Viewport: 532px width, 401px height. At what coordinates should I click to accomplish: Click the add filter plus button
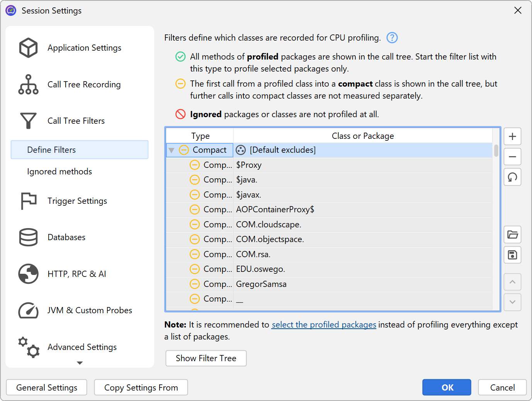512,137
